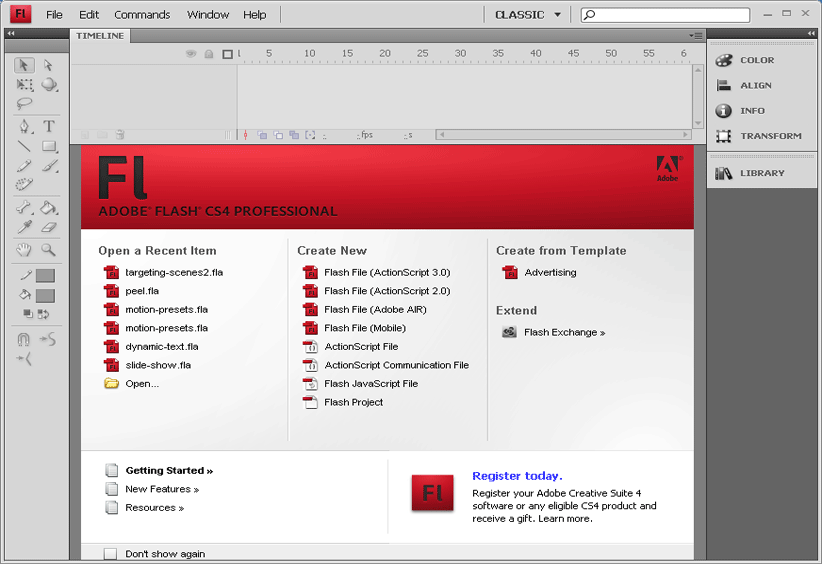Open the Transform panel

[x=759, y=136]
